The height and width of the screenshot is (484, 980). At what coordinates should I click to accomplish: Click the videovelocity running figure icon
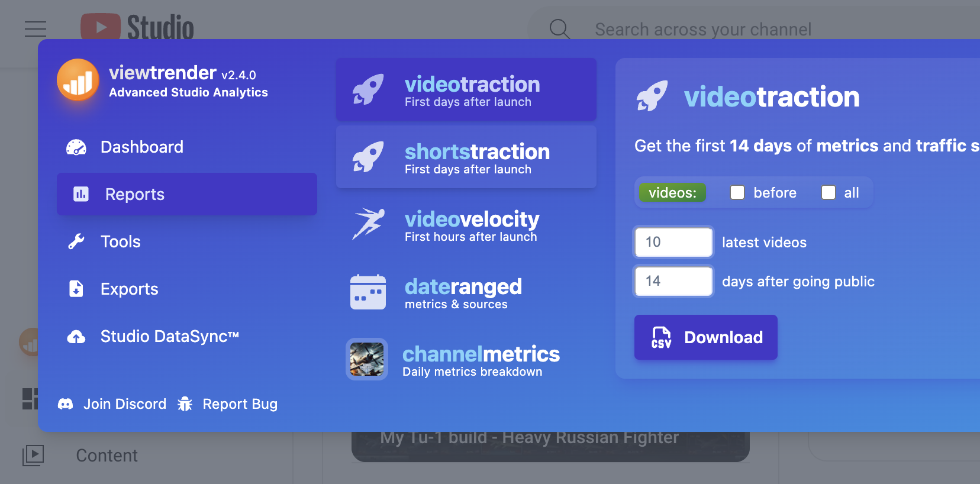[x=368, y=224]
